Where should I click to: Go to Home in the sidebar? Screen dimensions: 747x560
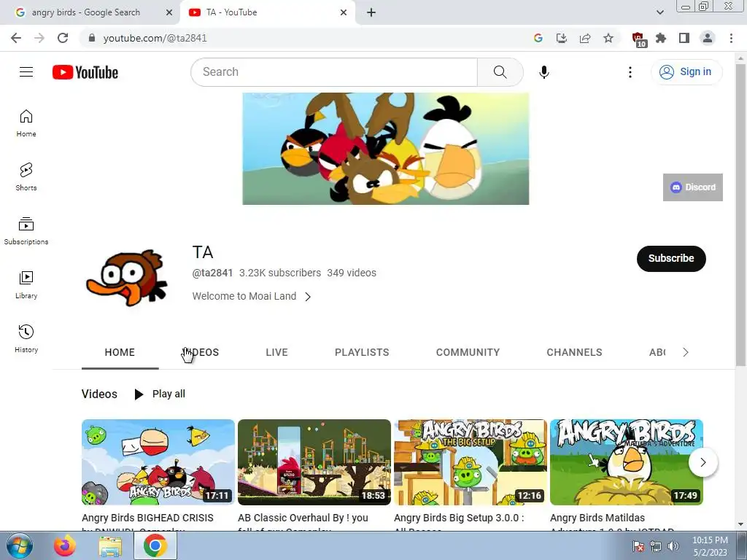point(26,123)
